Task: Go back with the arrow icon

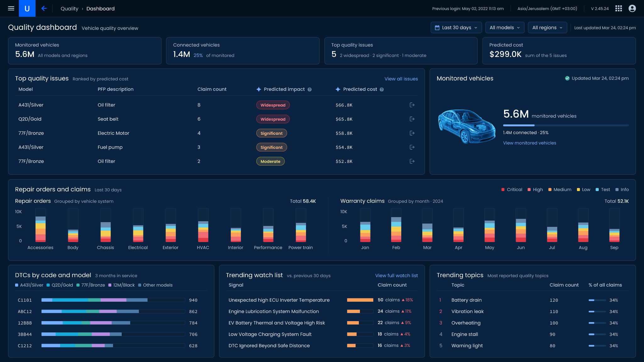Action: click(x=44, y=8)
